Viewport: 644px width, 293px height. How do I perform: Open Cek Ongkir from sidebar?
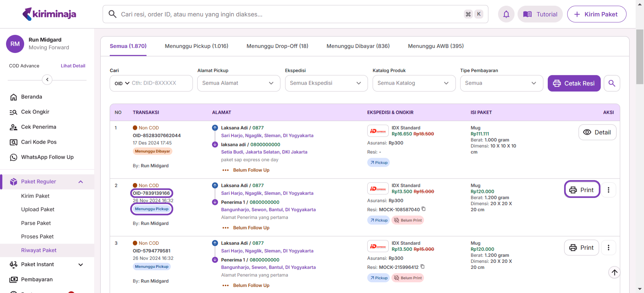click(35, 112)
